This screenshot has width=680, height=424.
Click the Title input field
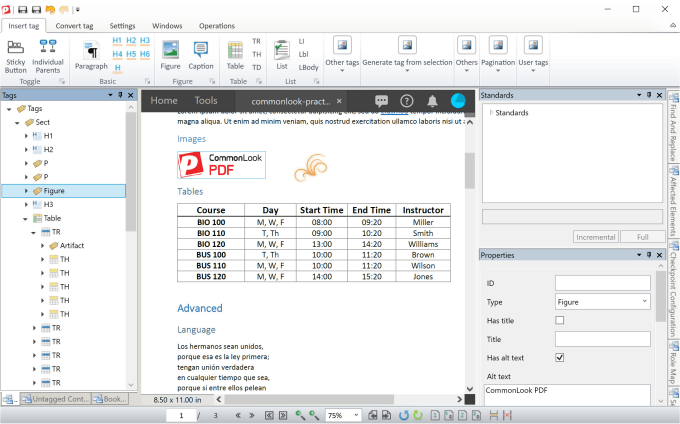pos(602,339)
